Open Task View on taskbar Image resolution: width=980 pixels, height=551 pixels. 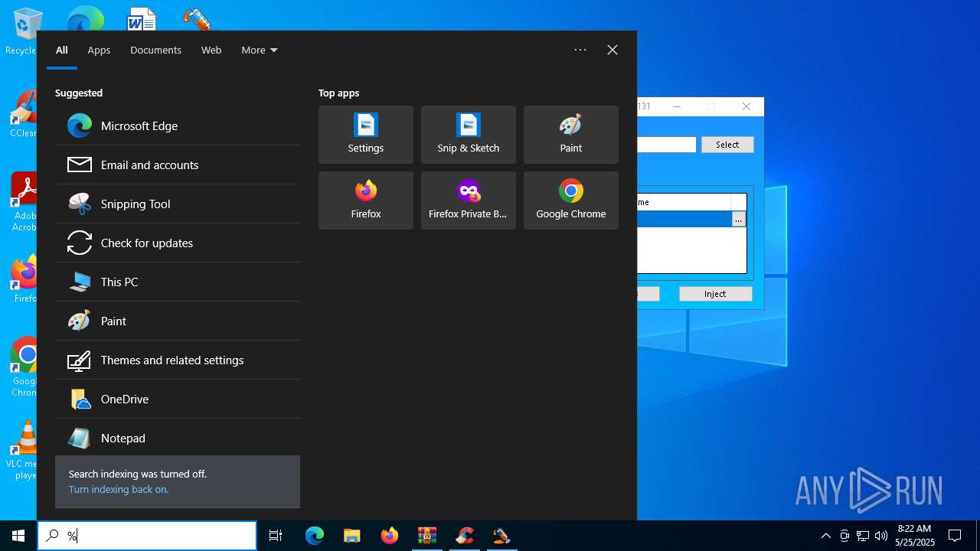[x=276, y=536]
